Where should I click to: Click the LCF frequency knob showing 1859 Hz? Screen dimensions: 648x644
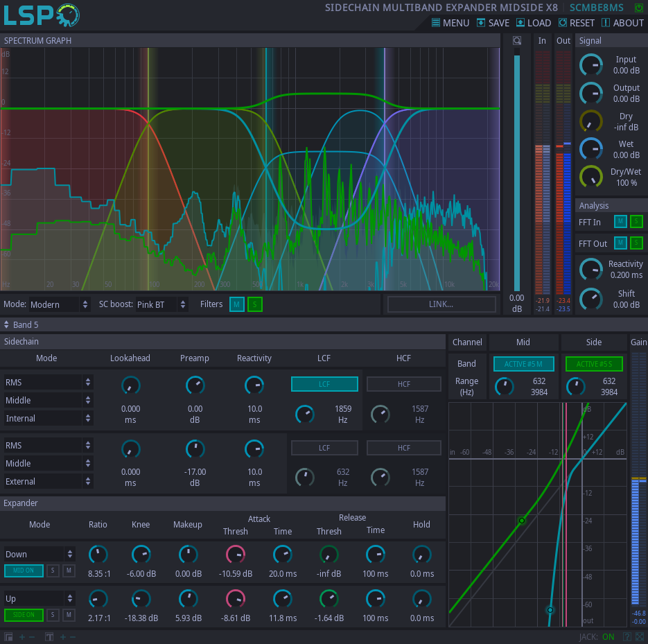305,414
